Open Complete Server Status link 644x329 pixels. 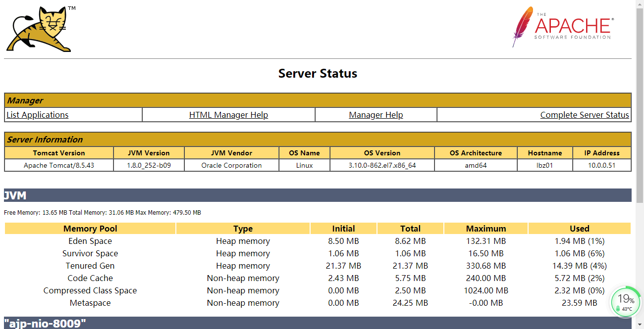(x=585, y=115)
